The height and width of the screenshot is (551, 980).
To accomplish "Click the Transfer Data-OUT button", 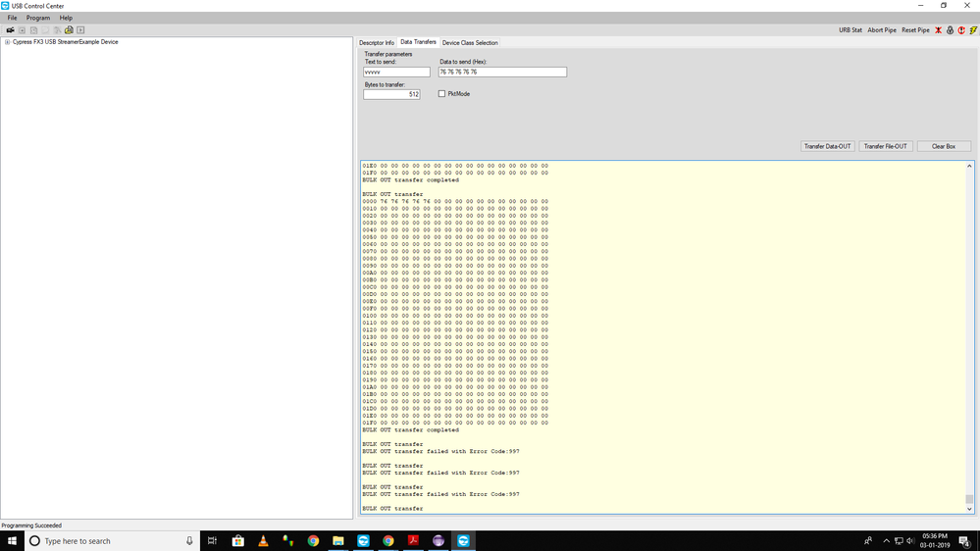I will [828, 146].
